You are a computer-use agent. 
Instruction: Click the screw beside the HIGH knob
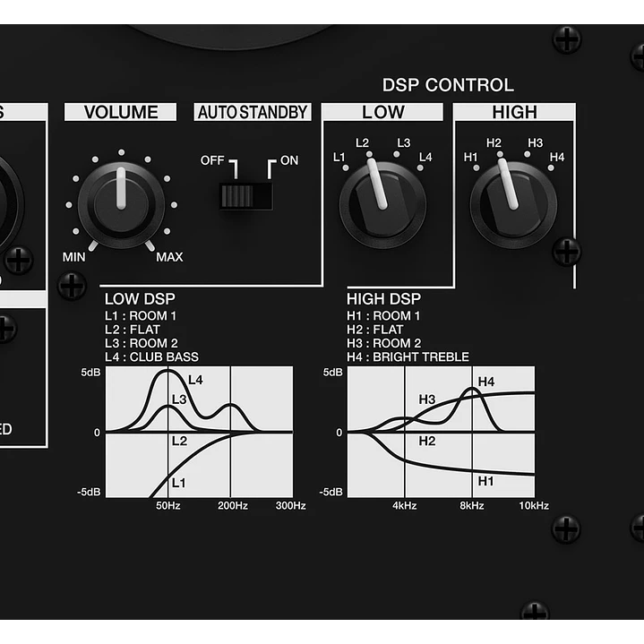[567, 251]
